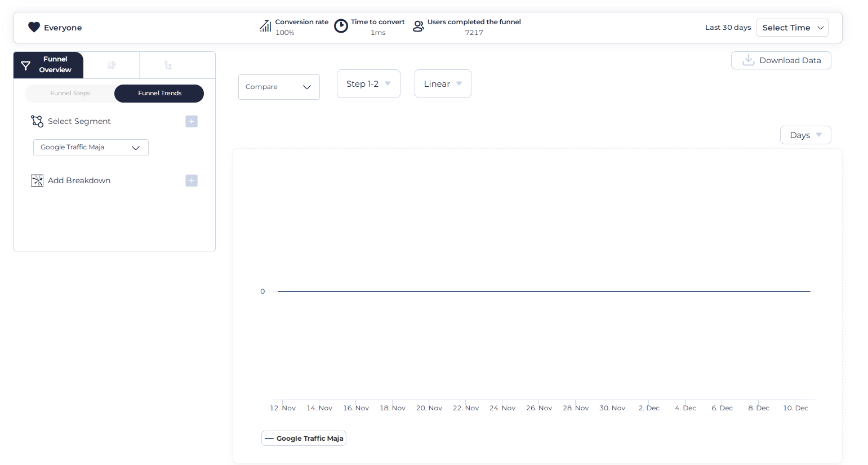868x465 pixels.
Task: Open the Select Time dropdown
Action: 793,28
